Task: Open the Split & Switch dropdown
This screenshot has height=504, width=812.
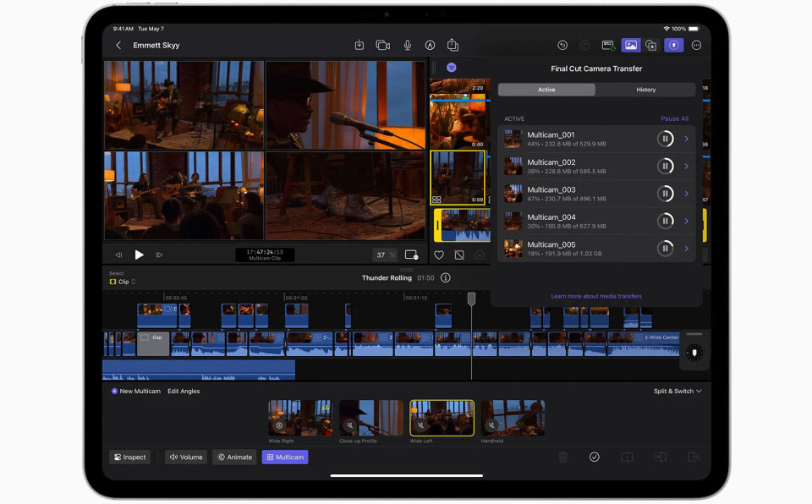Action: (x=678, y=392)
